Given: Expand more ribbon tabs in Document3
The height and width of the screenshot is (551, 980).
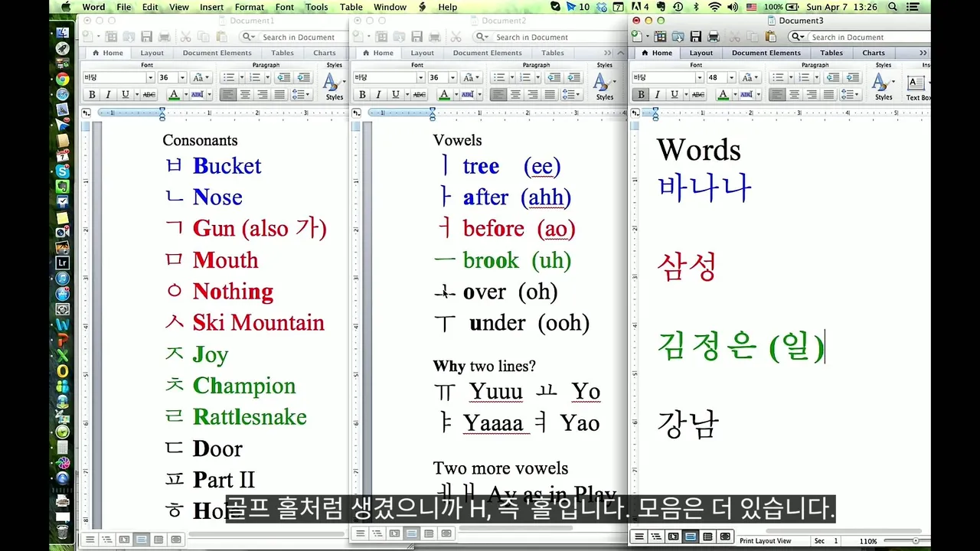Looking at the screenshot, I should (x=923, y=53).
